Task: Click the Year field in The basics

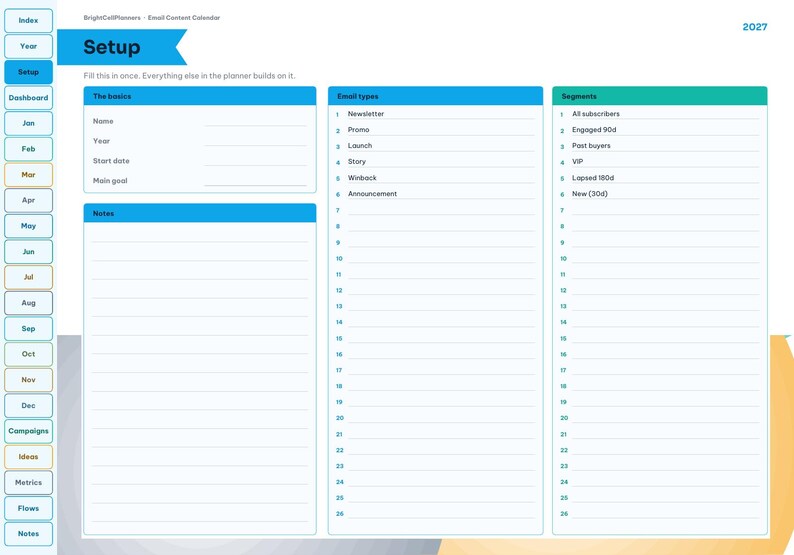Action: coord(255,141)
